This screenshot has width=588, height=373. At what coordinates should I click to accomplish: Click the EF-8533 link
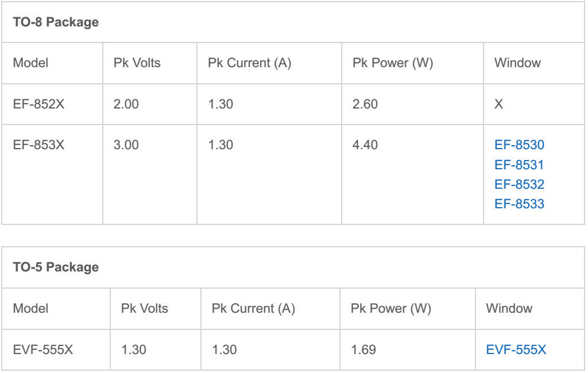(x=519, y=204)
